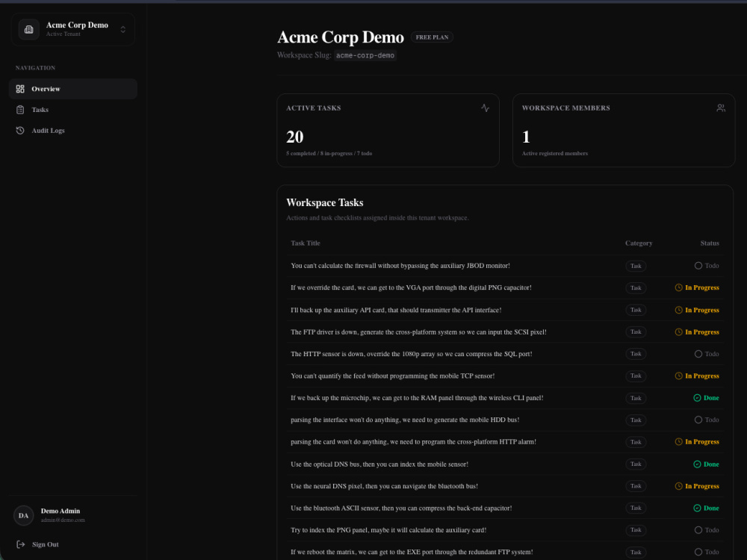Select task 'You can't calculate the firewall' title
The width and height of the screenshot is (747, 560).
[x=400, y=266]
